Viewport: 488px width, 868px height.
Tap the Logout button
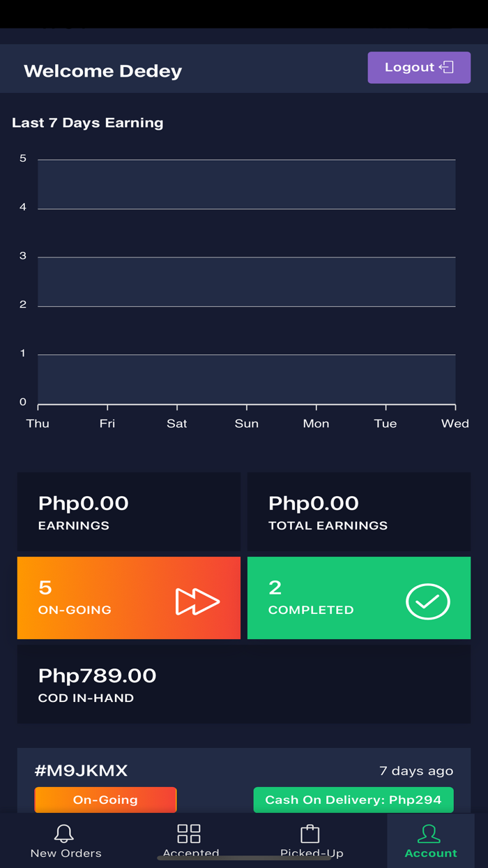(418, 68)
